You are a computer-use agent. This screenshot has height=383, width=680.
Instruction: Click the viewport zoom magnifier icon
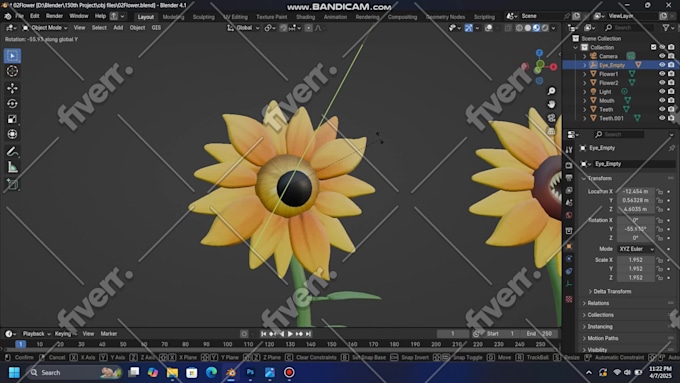pyautogui.click(x=551, y=91)
